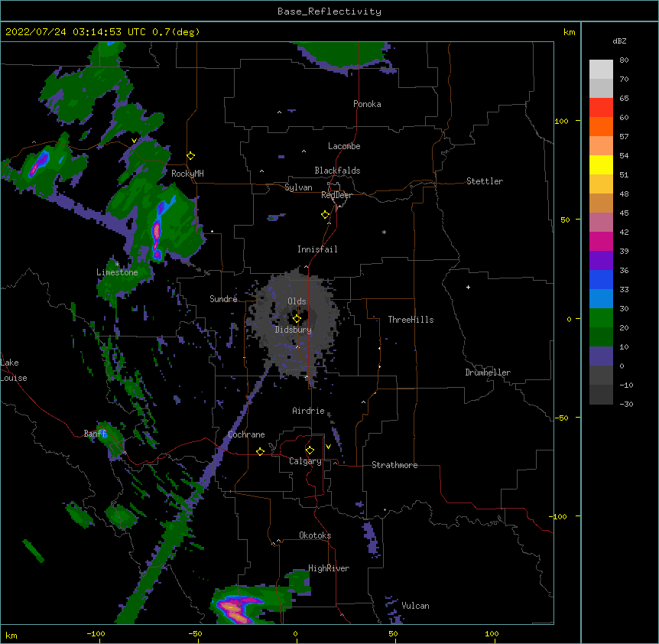Click the yellow marker at Calgary
Viewport: 659px width, 644px height.
point(310,450)
